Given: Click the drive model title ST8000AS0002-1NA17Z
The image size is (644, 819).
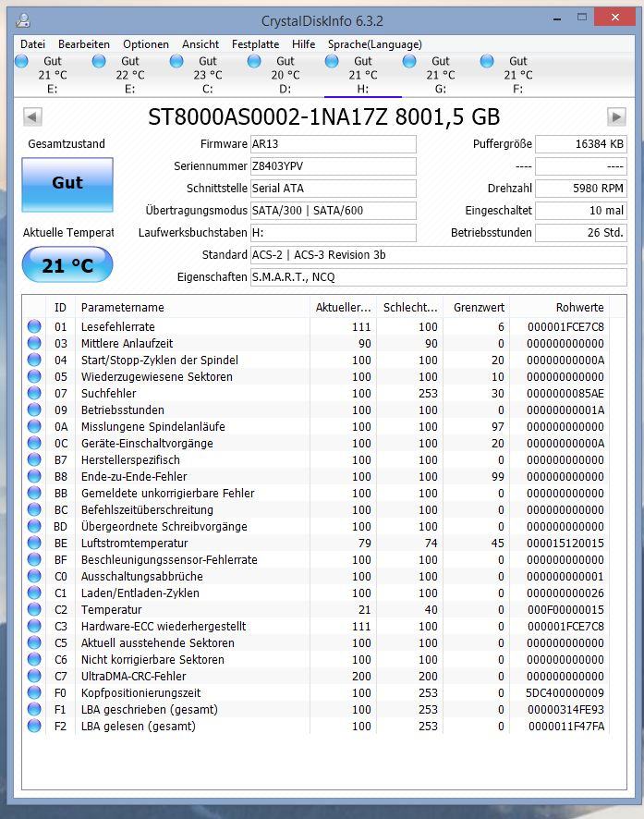Looking at the screenshot, I should coord(268,116).
